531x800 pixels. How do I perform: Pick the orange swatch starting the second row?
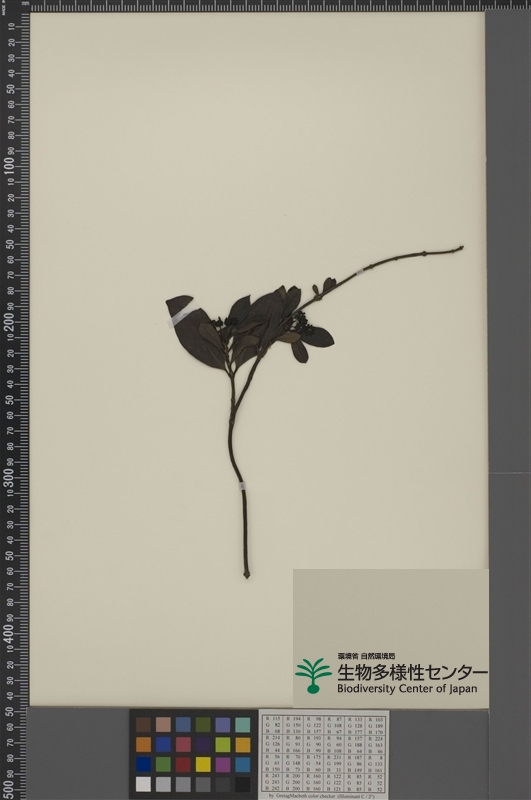tap(143, 744)
